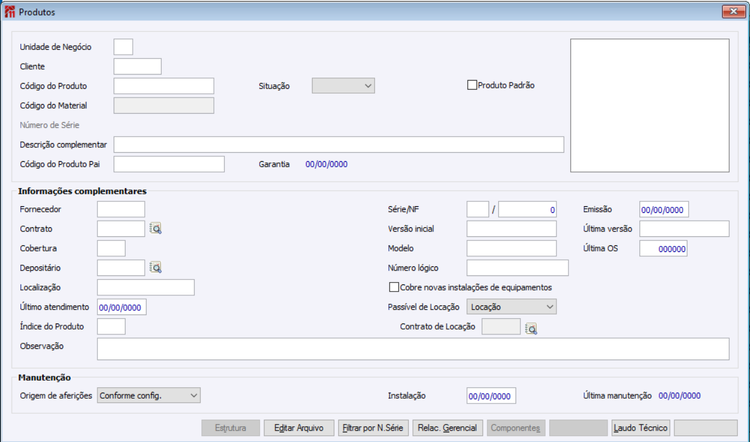Click the Laudo Técnico button

(640, 428)
